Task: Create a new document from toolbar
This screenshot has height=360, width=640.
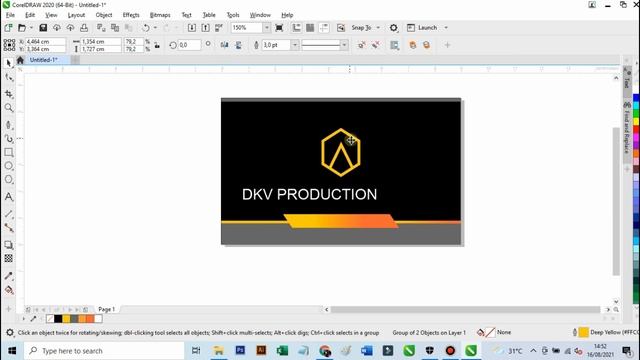Action: pyautogui.click(x=8, y=28)
